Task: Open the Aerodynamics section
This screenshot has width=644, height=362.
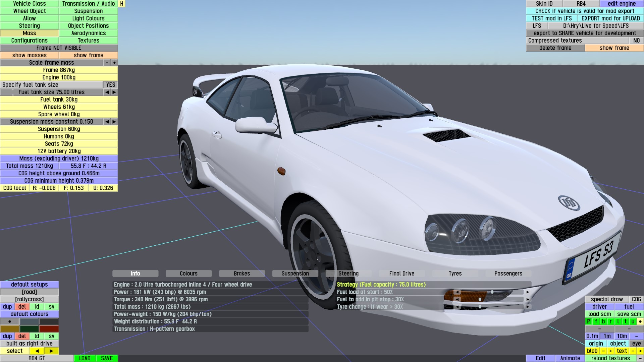Action: pyautogui.click(x=88, y=33)
